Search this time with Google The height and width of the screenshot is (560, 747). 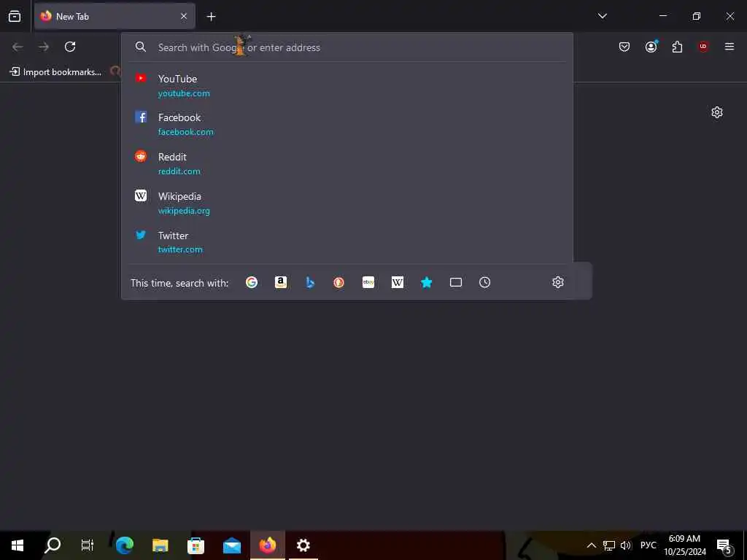point(252,282)
